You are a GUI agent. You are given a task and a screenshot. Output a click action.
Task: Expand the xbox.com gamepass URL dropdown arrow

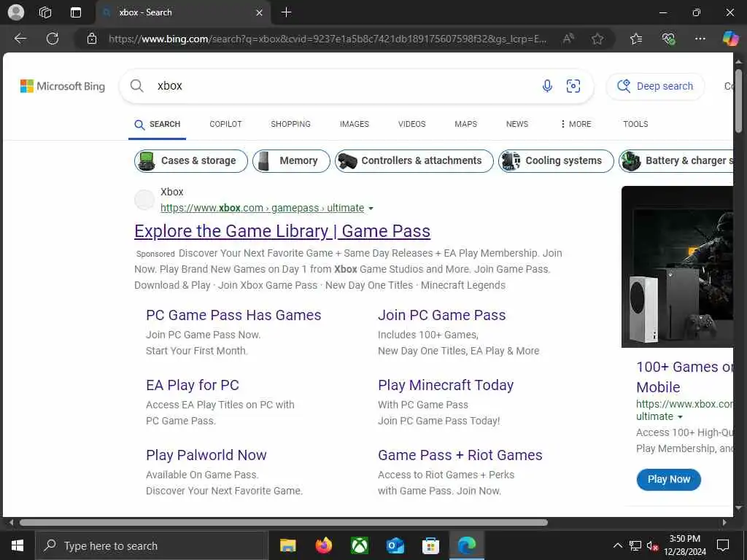click(371, 209)
